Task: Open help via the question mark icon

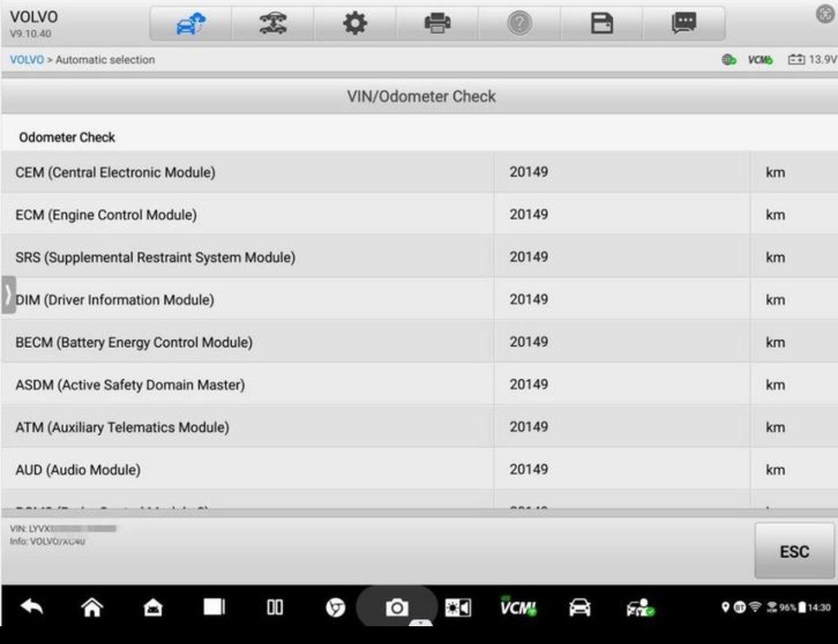Action: coord(519,24)
